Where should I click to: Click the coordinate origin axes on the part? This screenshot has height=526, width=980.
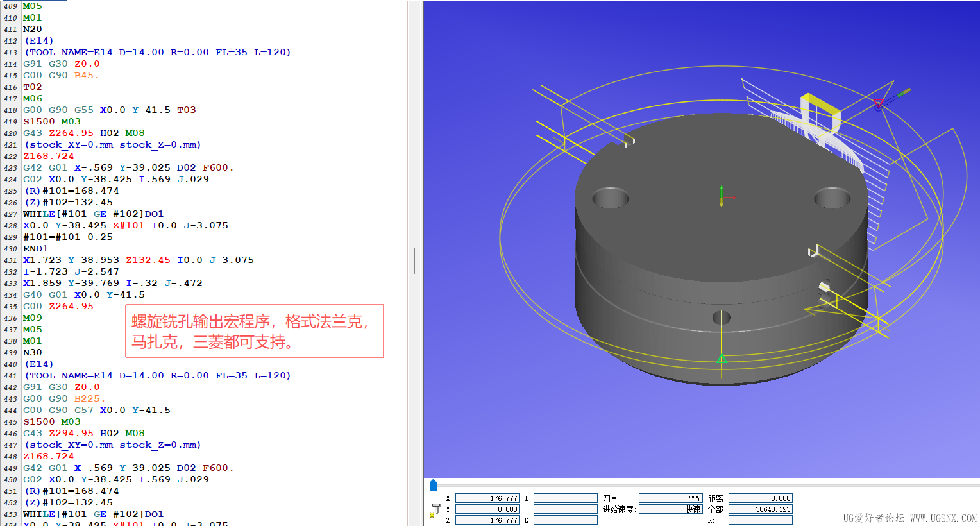pos(722,197)
